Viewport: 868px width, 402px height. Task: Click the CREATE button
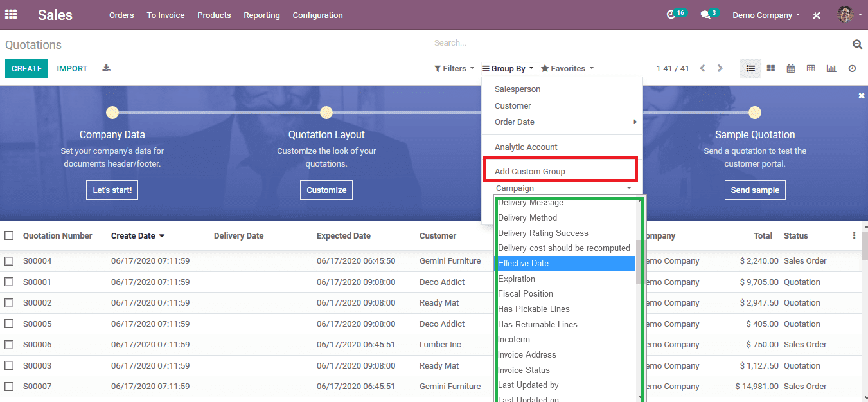coord(26,68)
